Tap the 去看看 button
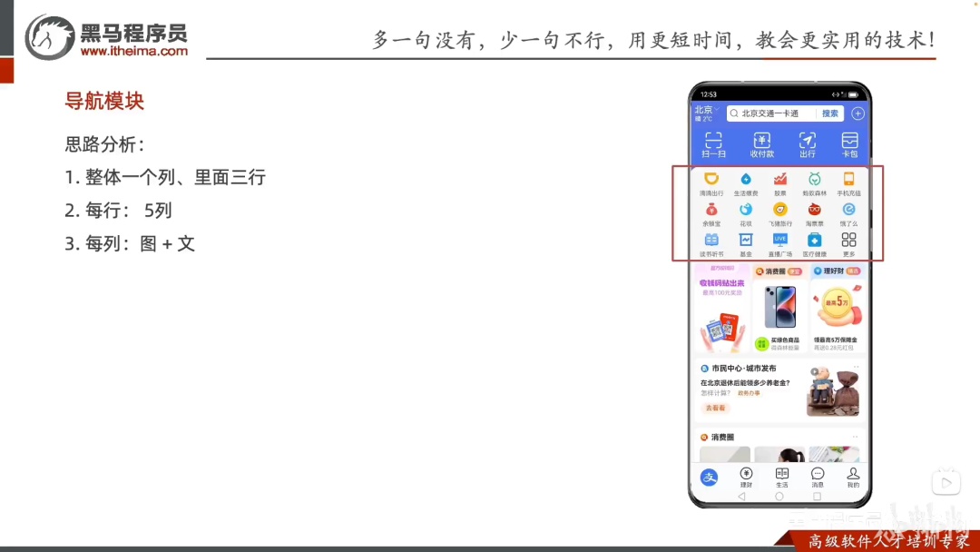Image resolution: width=980 pixels, height=552 pixels. point(716,409)
